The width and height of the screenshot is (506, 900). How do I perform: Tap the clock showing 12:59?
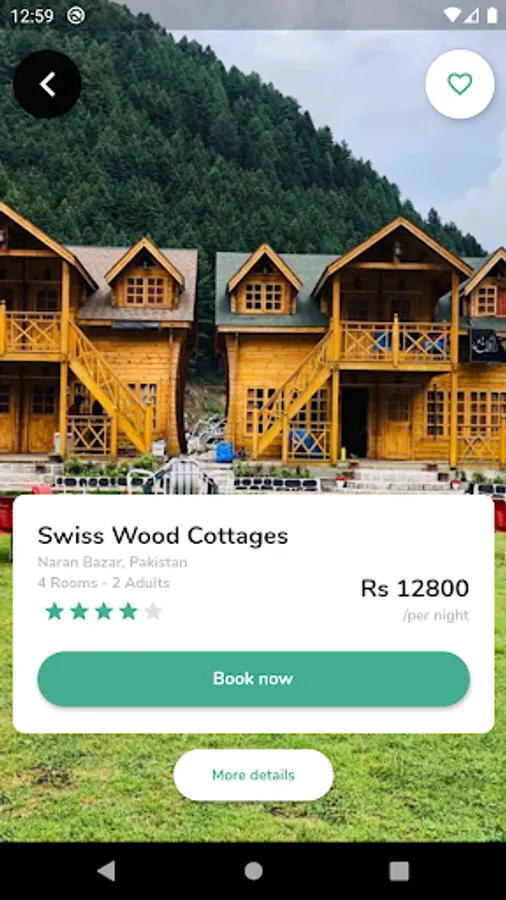(32, 16)
